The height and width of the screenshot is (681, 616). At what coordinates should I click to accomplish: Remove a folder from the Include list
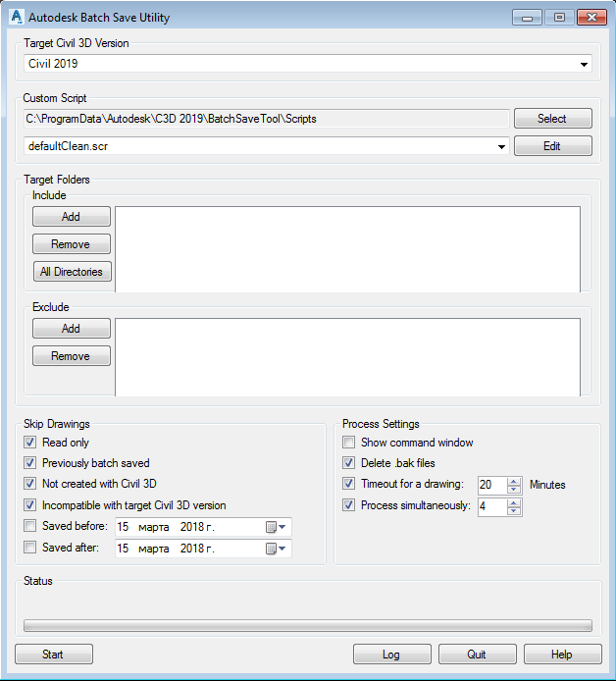click(x=72, y=244)
